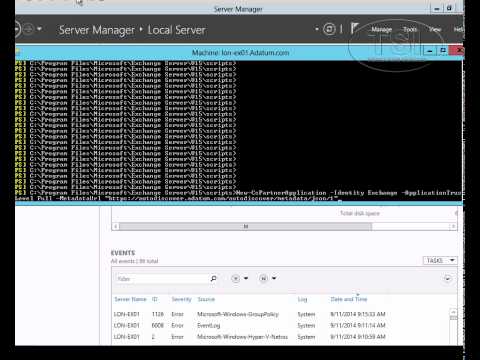The image size is (480, 360).
Task: Collapse the events filter panel chevron
Action: [448, 278]
